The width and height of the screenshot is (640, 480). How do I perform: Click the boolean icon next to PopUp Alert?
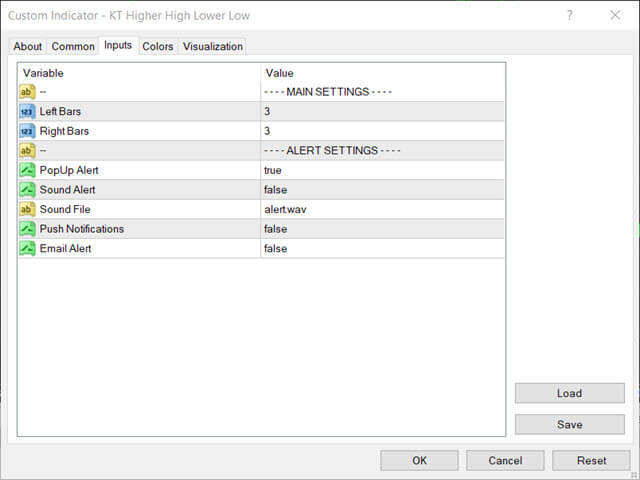click(27, 170)
